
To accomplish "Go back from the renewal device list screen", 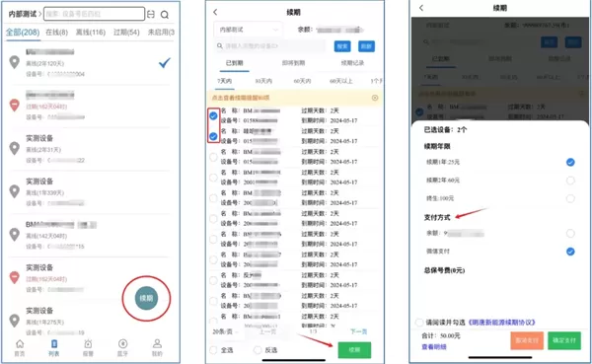I will tap(215, 12).
